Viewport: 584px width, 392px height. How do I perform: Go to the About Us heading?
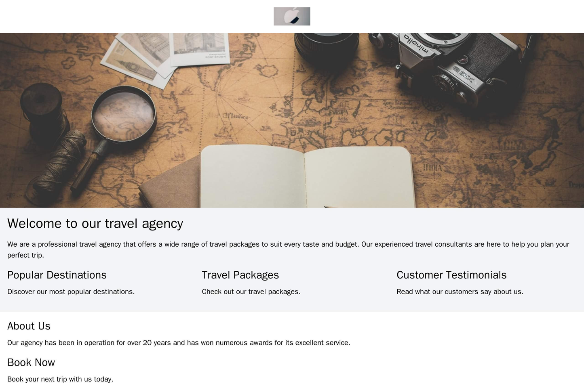pos(29,326)
